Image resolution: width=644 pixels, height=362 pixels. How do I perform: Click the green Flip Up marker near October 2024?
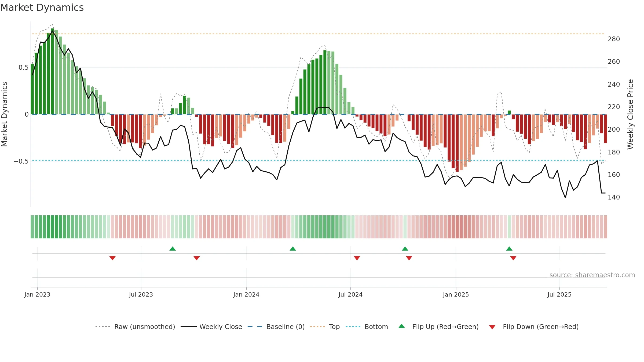405,249
